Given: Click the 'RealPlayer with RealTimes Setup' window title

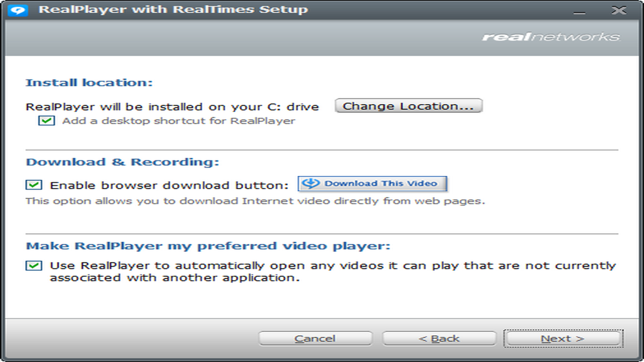Looking at the screenshot, I should pyautogui.click(x=174, y=10).
